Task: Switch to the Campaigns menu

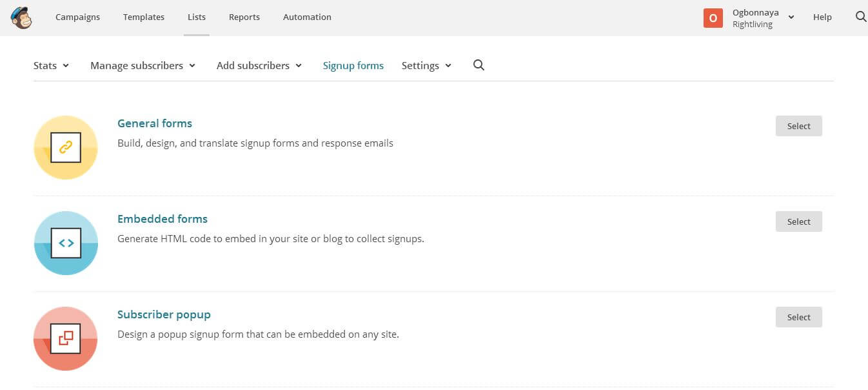Action: (x=77, y=17)
